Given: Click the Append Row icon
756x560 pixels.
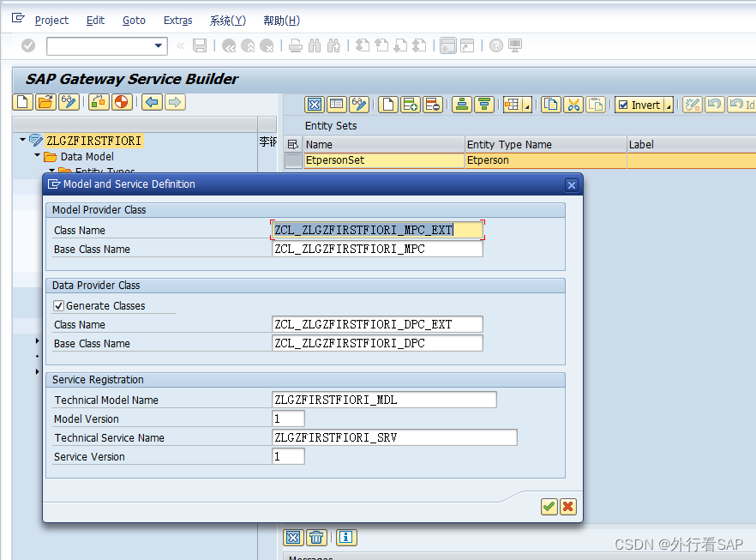Looking at the screenshot, I should pos(411,105).
